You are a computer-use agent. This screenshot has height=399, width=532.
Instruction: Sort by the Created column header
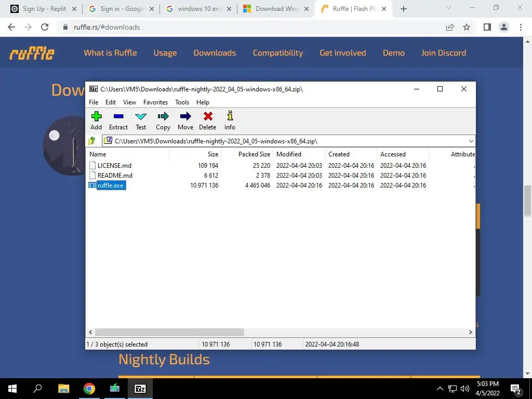click(351, 154)
